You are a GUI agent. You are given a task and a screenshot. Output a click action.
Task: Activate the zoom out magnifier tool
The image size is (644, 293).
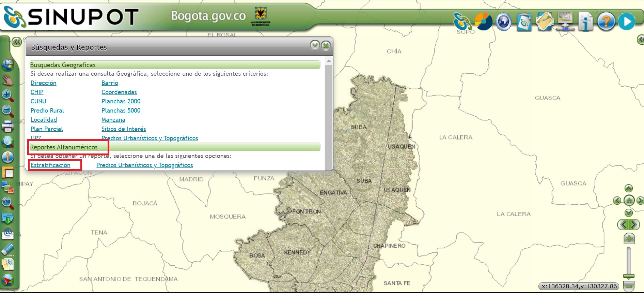[7, 111]
